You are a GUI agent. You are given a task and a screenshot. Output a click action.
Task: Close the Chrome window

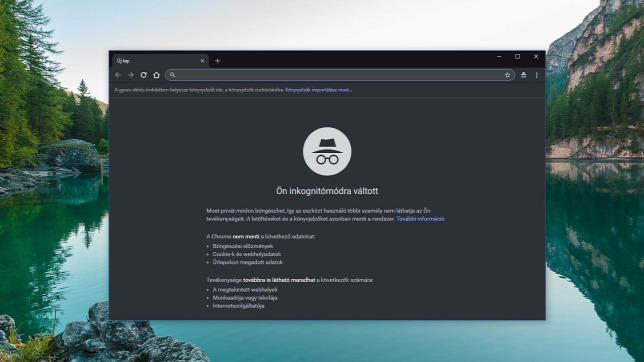point(536,57)
